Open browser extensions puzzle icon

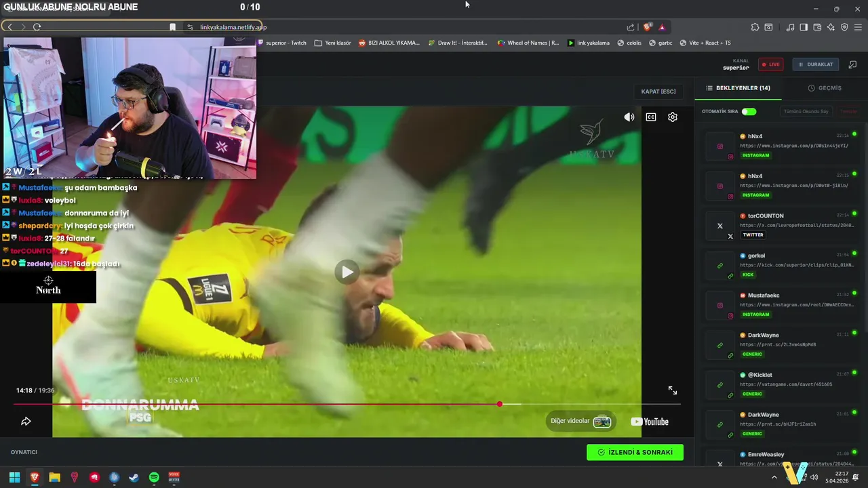[x=755, y=27]
